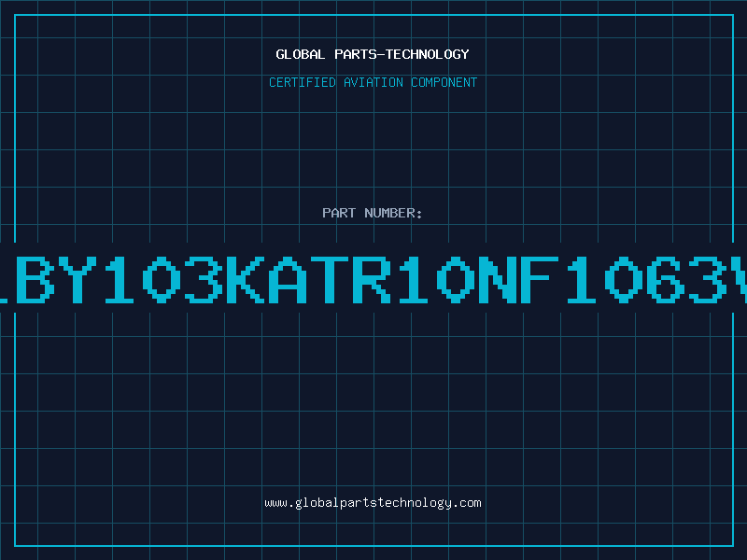Select the word AVIATION
Screen dimensions: 747x560
click(x=373, y=82)
